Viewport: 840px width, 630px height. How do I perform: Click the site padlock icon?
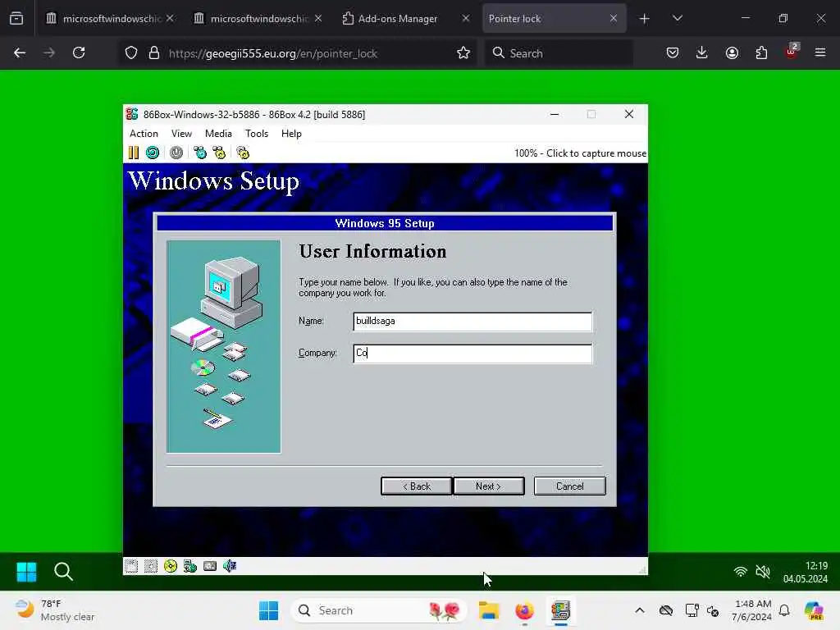point(154,53)
